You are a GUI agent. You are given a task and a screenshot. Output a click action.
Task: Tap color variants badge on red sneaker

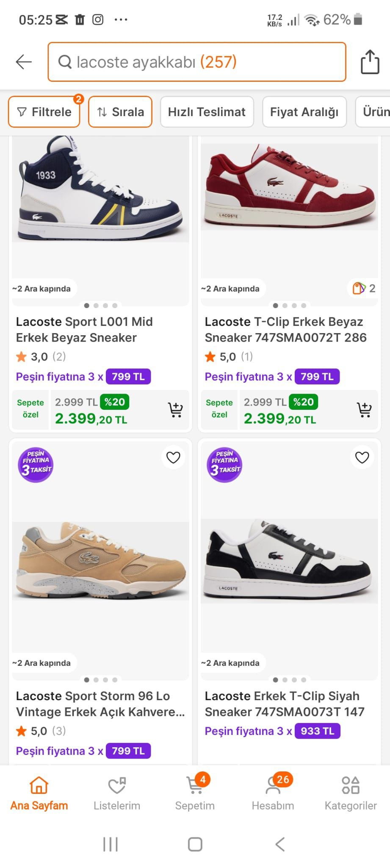pos(364,289)
